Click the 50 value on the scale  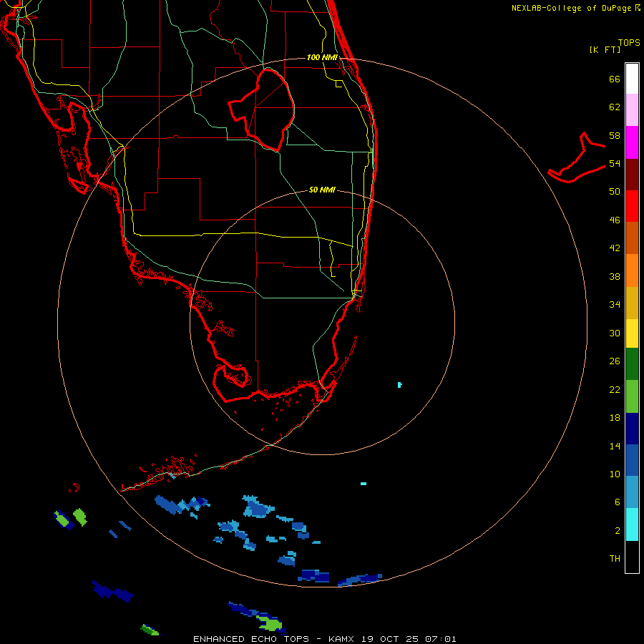pyautogui.click(x=615, y=191)
